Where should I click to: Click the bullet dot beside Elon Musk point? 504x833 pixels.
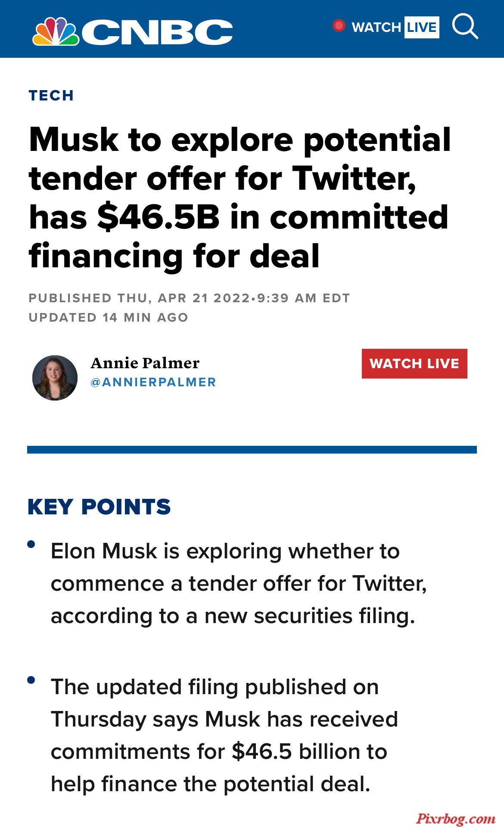point(31,544)
